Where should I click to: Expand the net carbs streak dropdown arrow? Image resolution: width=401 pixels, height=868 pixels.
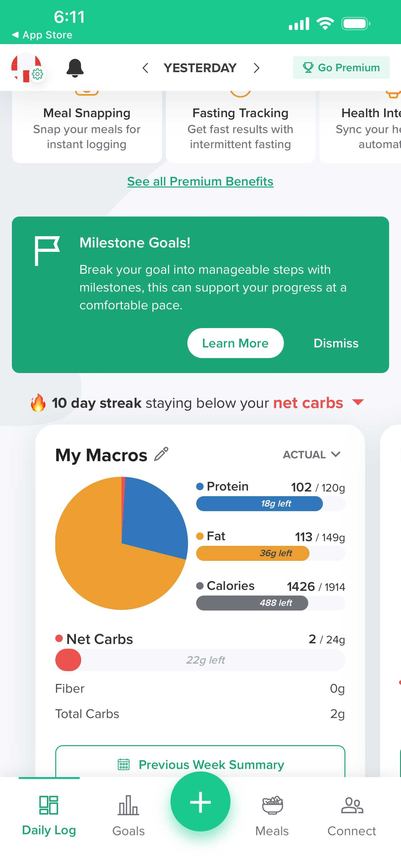pyautogui.click(x=358, y=402)
